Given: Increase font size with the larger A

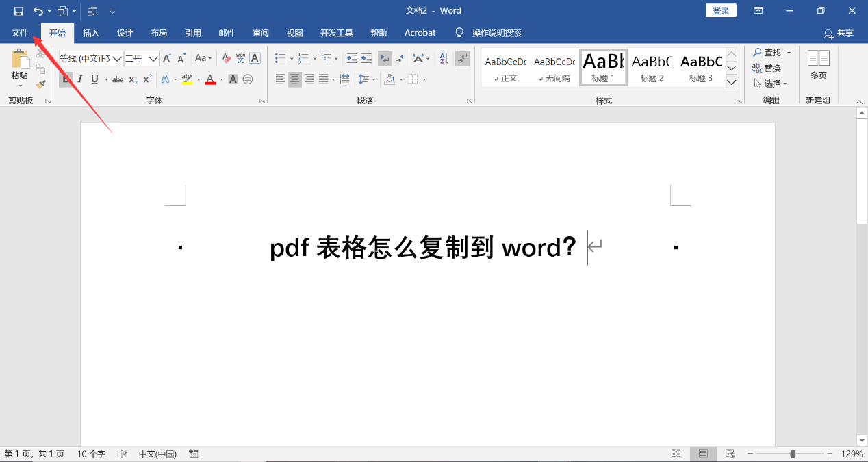Looking at the screenshot, I should 167,58.
